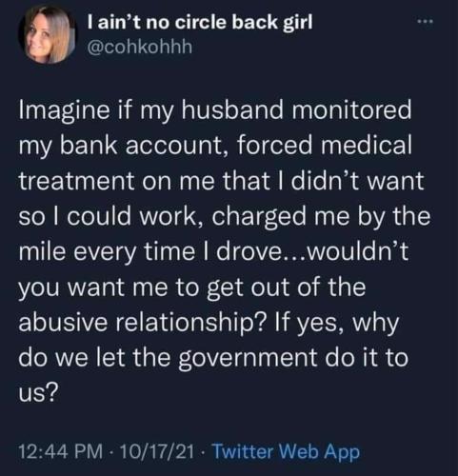
Task: Open the Twitter Web App source link
Action: tap(286, 451)
